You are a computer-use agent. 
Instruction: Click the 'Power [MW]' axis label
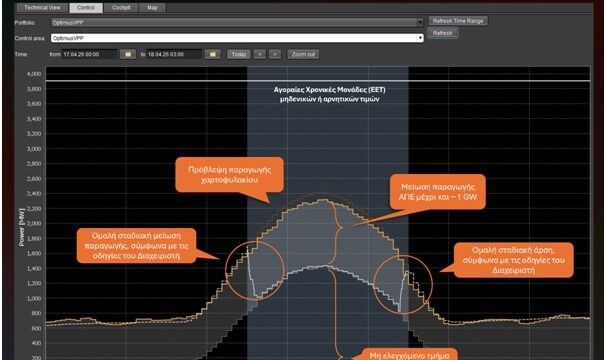pyautogui.click(x=22, y=227)
